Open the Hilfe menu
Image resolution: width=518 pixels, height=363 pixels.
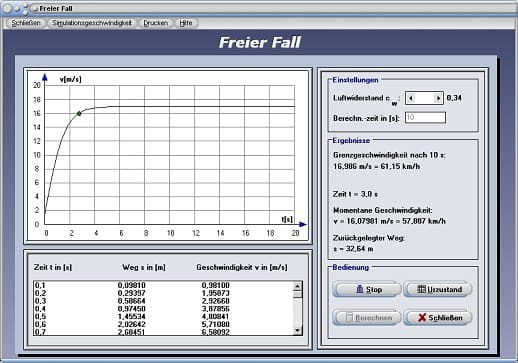[186, 23]
